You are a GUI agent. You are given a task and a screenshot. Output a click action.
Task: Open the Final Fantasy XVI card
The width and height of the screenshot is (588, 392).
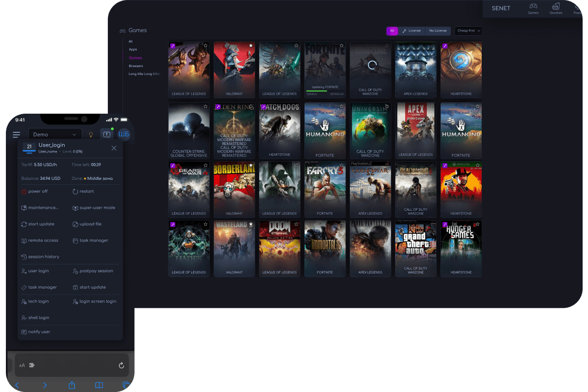370,248
